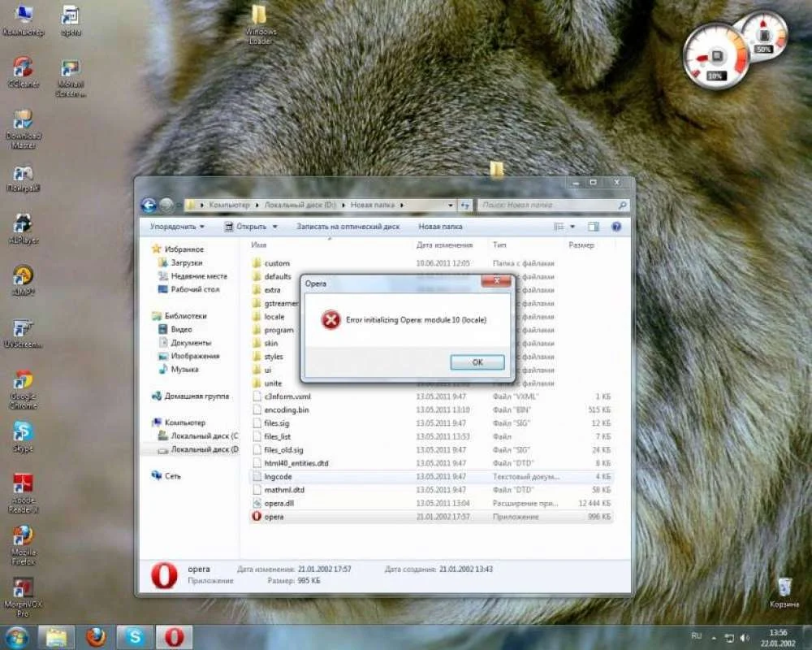The height and width of the screenshot is (650, 812).
Task: Sort by the Размер column header
Action: click(x=581, y=245)
